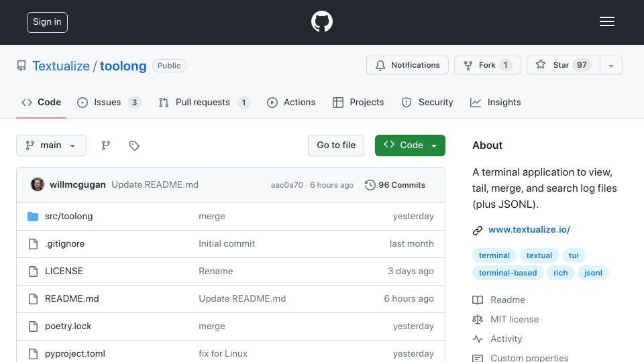Click the LICENSE file icon
This screenshot has height=362, width=644.
tap(33, 271)
